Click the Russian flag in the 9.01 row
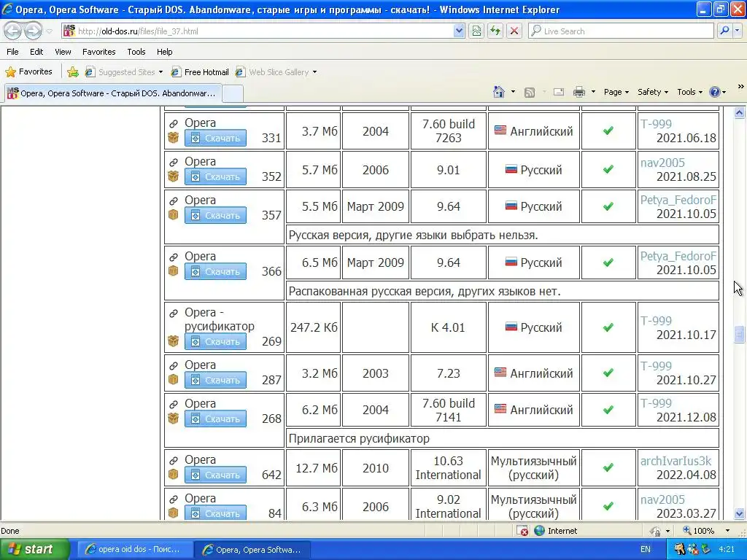This screenshot has width=747, height=560. pos(511,169)
